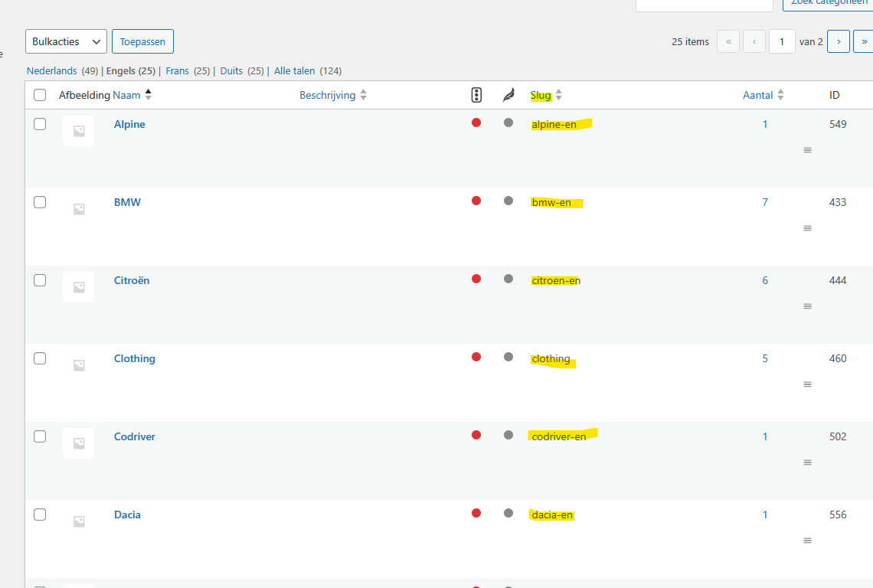Click the gray readability dot for Dacia

[x=508, y=514]
